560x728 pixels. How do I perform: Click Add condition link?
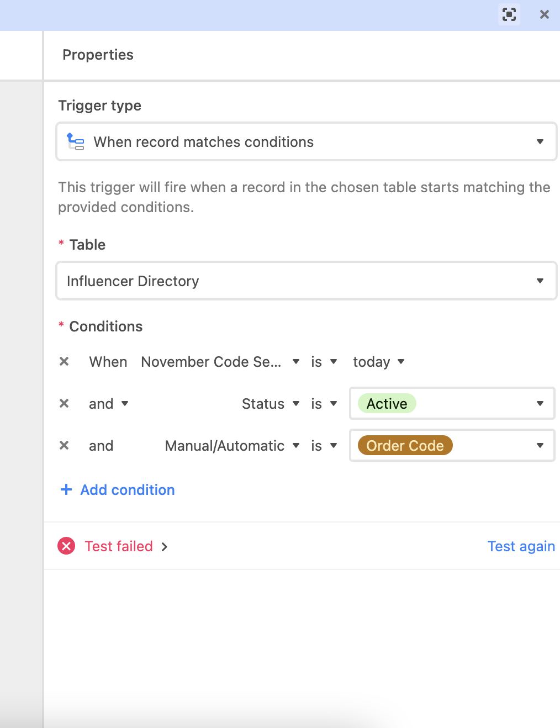(x=128, y=490)
